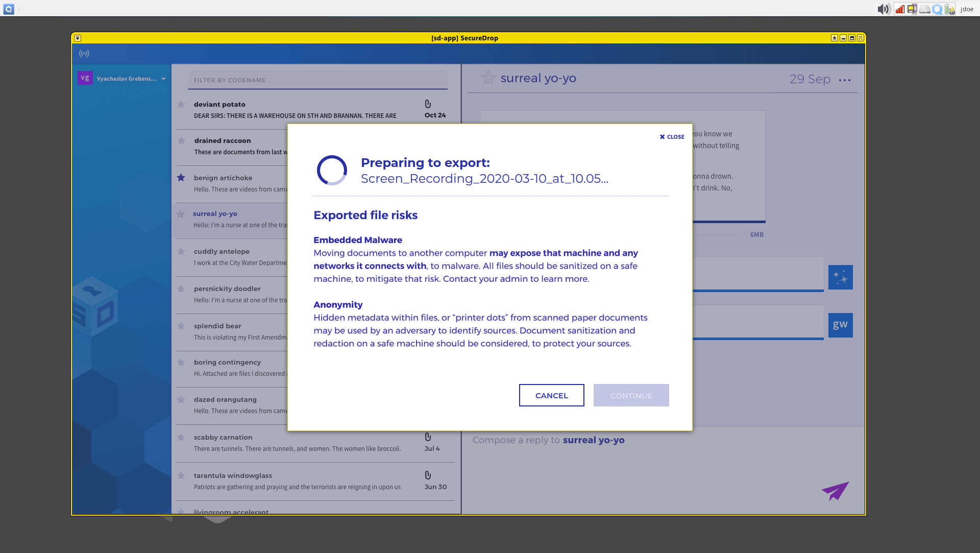
Task: Click the 'gw' journalist badge
Action: point(840,325)
